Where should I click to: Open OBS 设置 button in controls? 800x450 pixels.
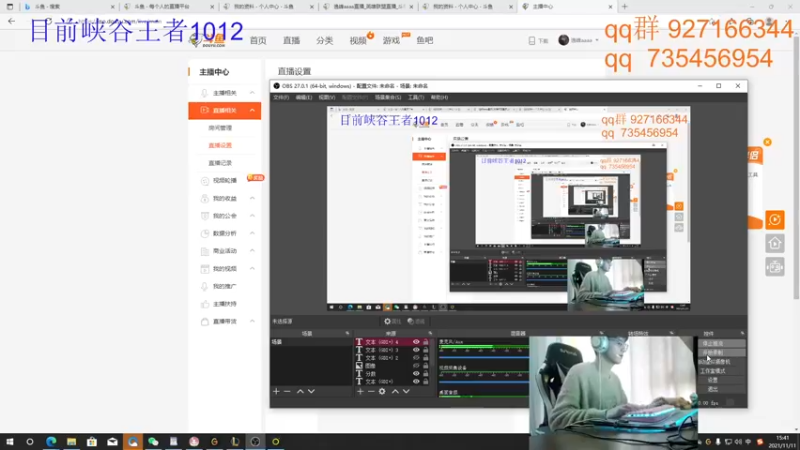721,380
